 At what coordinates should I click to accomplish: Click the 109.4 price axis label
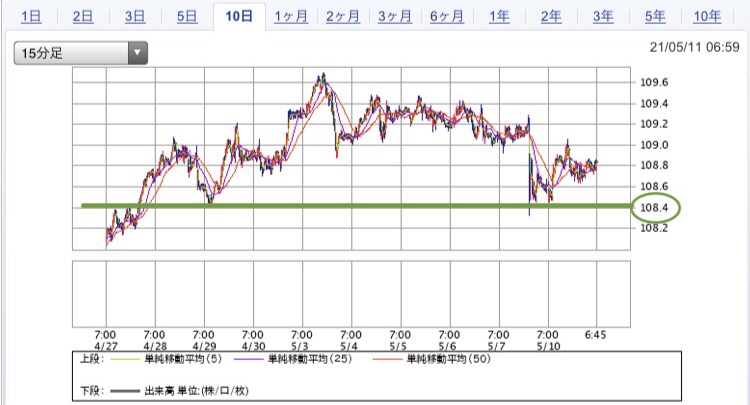click(x=654, y=103)
